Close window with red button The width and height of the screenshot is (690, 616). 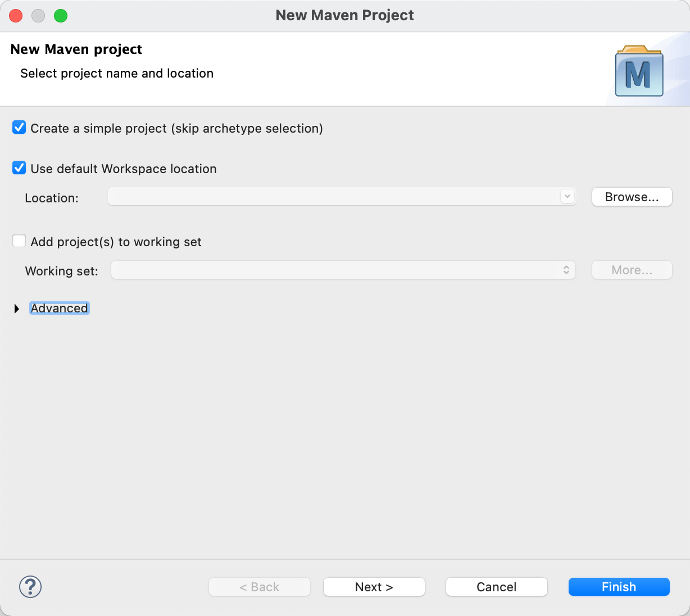(16, 16)
